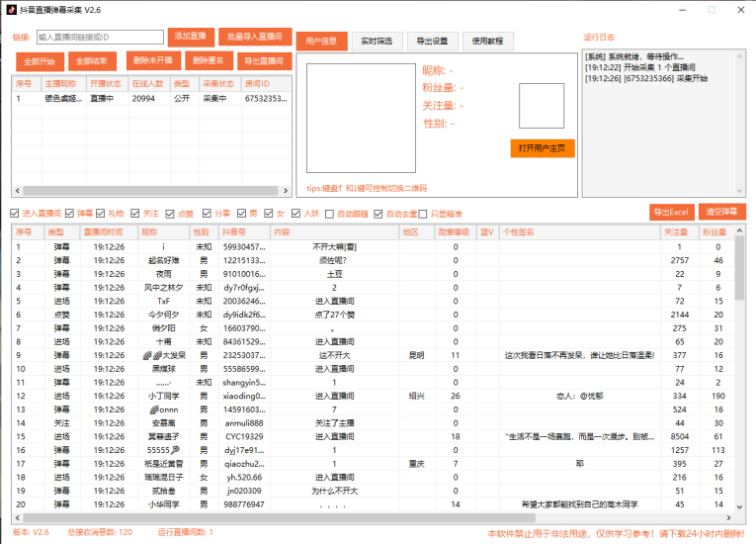Click the room list's right scroll arrow
Image resolution: width=756 pixels, height=544 pixels.
point(286,191)
